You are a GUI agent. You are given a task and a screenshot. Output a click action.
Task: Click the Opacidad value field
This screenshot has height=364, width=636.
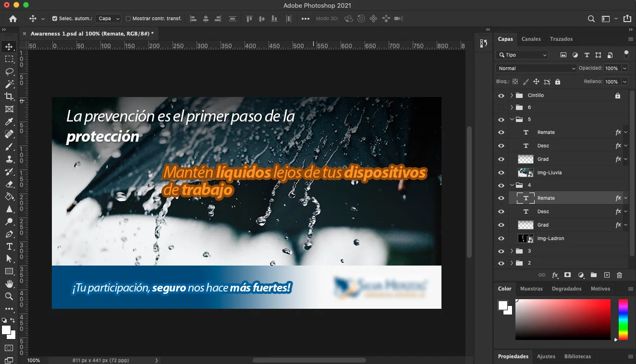click(x=612, y=68)
